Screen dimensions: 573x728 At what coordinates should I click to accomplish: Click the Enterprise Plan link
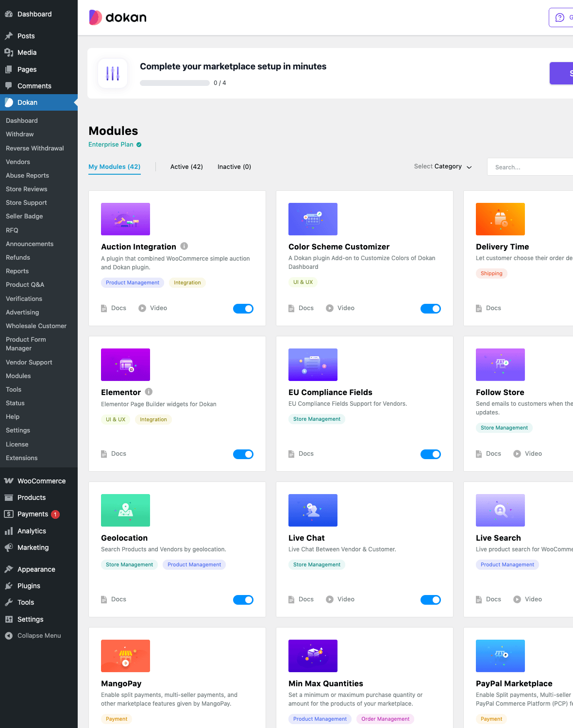click(x=111, y=145)
